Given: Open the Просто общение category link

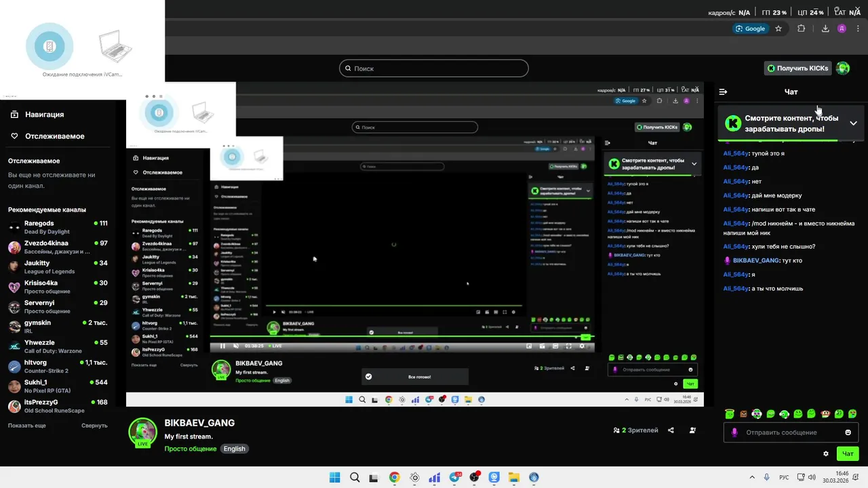Looking at the screenshot, I should click(x=191, y=449).
